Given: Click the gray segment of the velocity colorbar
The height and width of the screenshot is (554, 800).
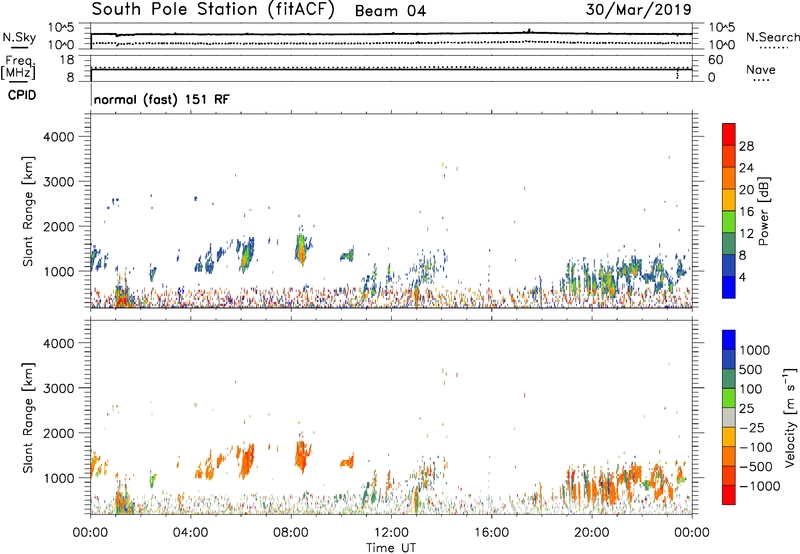Looking at the screenshot, I should [x=729, y=417].
